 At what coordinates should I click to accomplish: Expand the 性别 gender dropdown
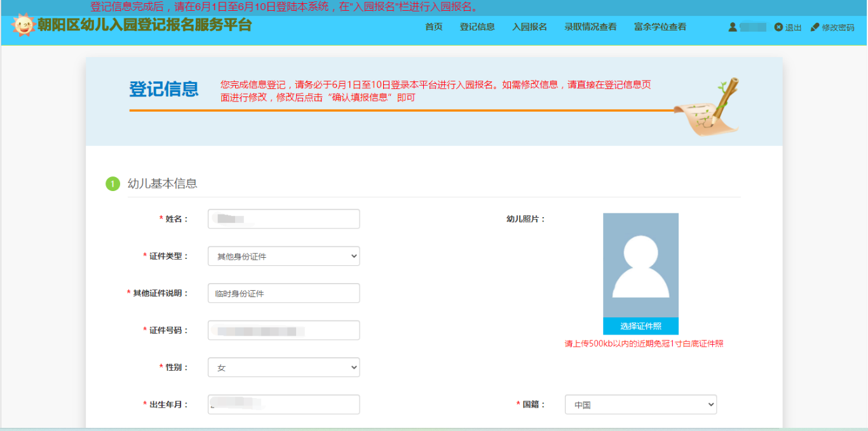coord(283,368)
